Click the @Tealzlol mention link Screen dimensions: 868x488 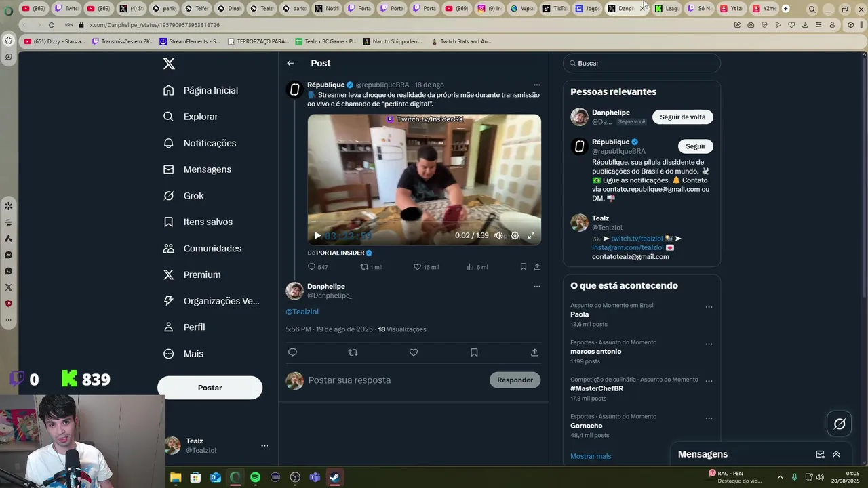click(x=302, y=312)
